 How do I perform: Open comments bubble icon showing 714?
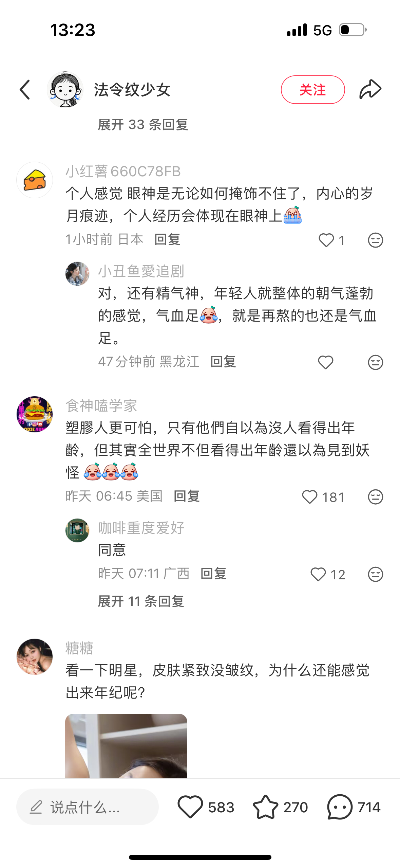[x=340, y=807]
